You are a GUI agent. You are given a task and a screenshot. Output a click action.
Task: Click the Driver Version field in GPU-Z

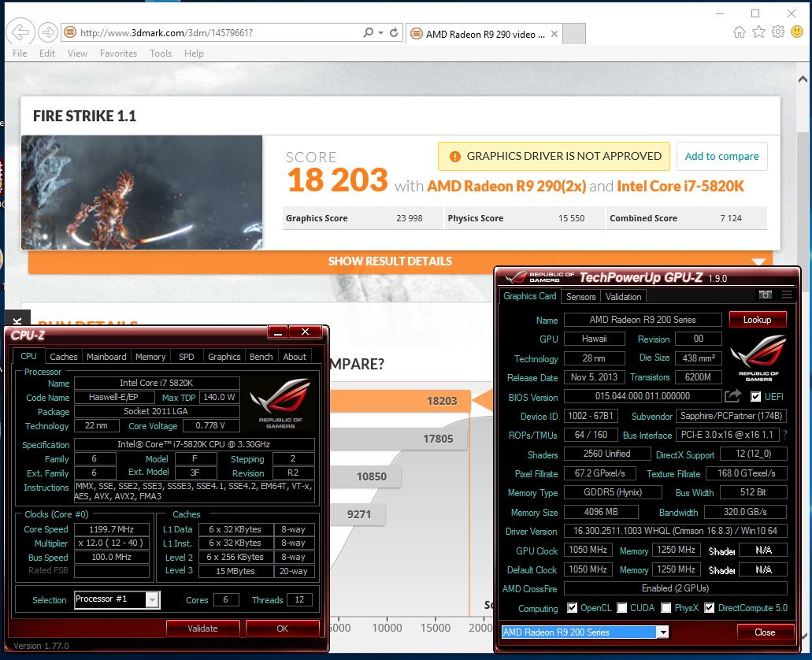675,531
